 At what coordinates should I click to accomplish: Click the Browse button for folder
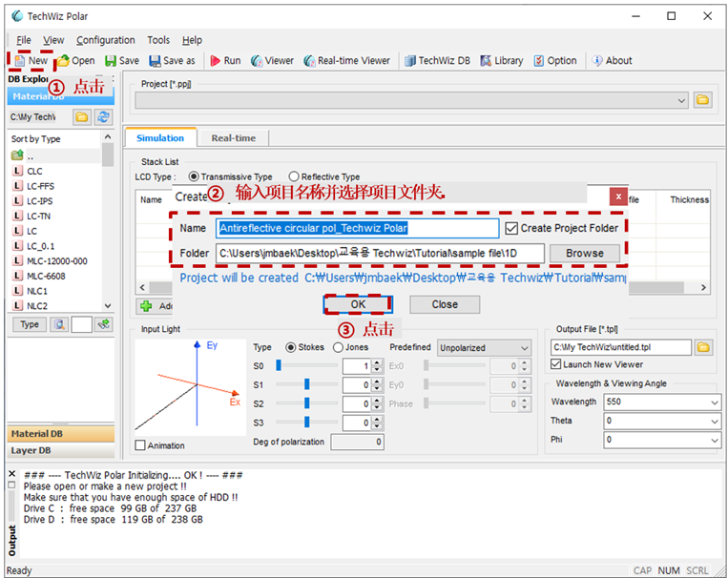point(585,254)
